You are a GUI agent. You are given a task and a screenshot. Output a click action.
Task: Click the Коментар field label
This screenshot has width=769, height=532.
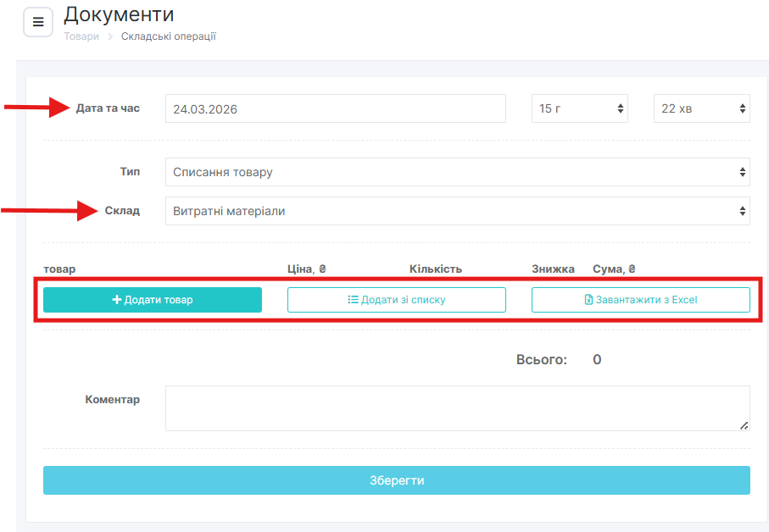tap(113, 400)
